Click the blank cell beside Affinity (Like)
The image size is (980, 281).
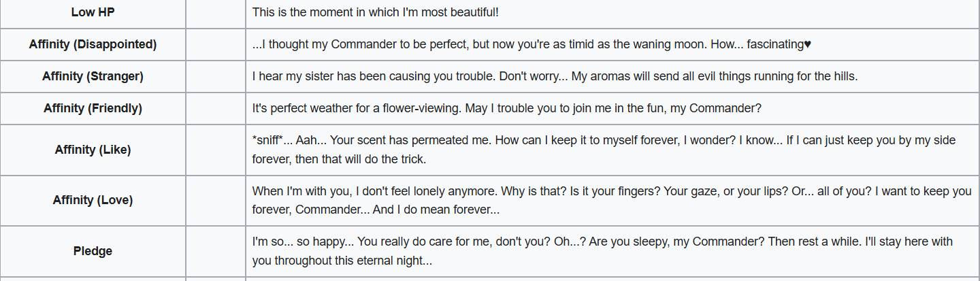click(216, 150)
